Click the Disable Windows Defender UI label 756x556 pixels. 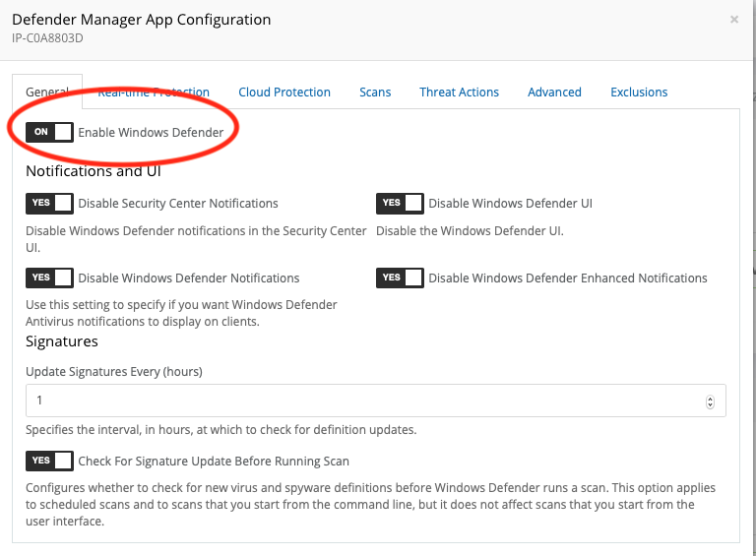point(511,204)
